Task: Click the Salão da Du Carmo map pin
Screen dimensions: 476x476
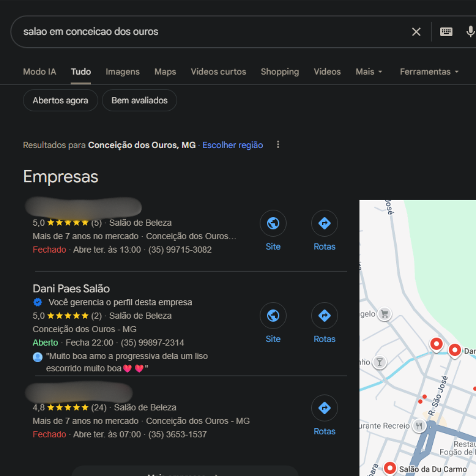Action: [390, 468]
